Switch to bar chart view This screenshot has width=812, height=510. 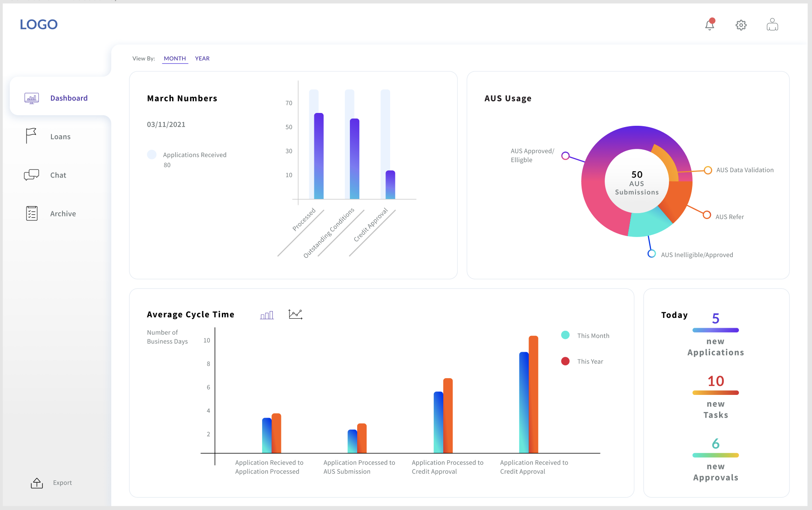point(267,315)
